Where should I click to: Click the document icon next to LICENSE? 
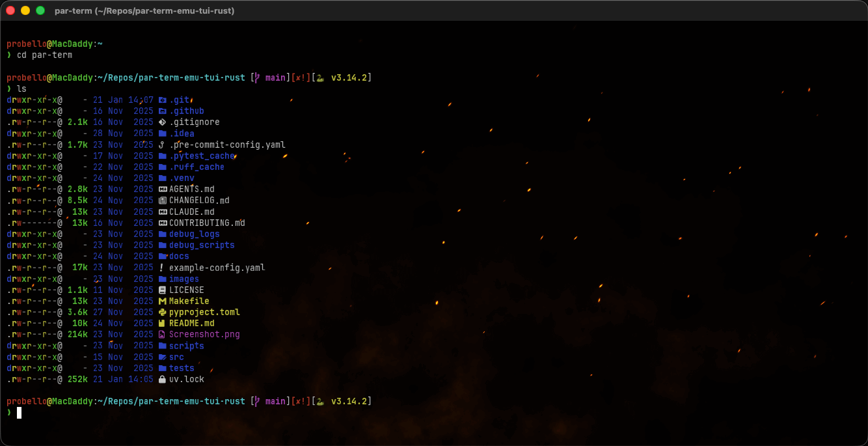tap(163, 290)
